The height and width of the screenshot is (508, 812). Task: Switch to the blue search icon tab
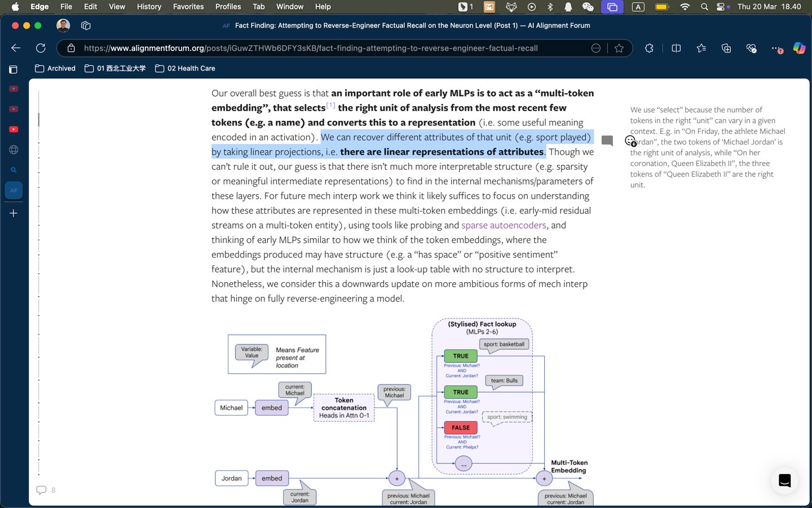(x=14, y=170)
